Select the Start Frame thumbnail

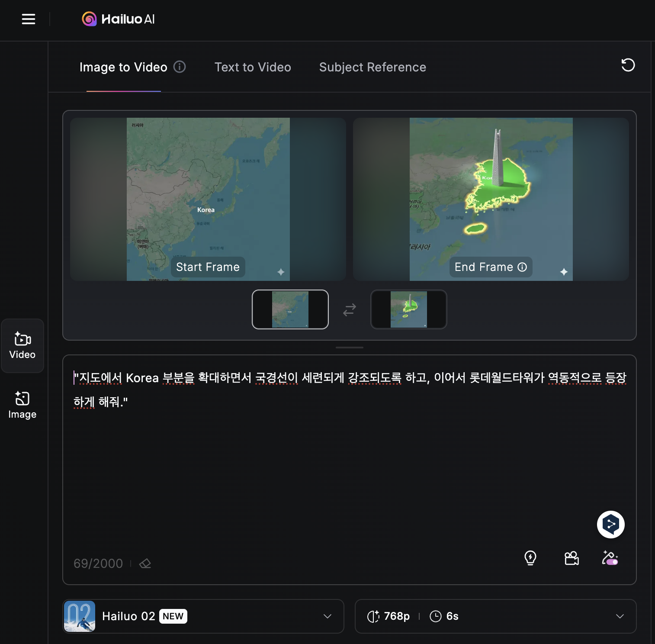[290, 309]
